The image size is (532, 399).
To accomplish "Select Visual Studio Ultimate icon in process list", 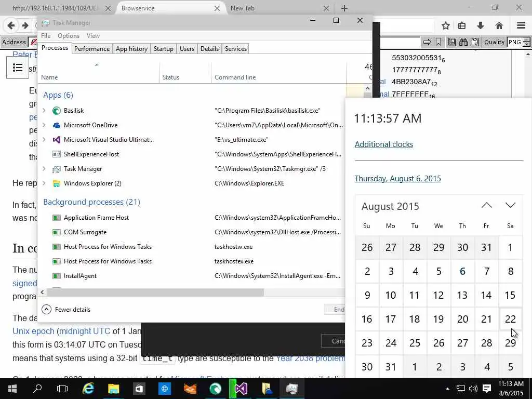I will point(56,140).
